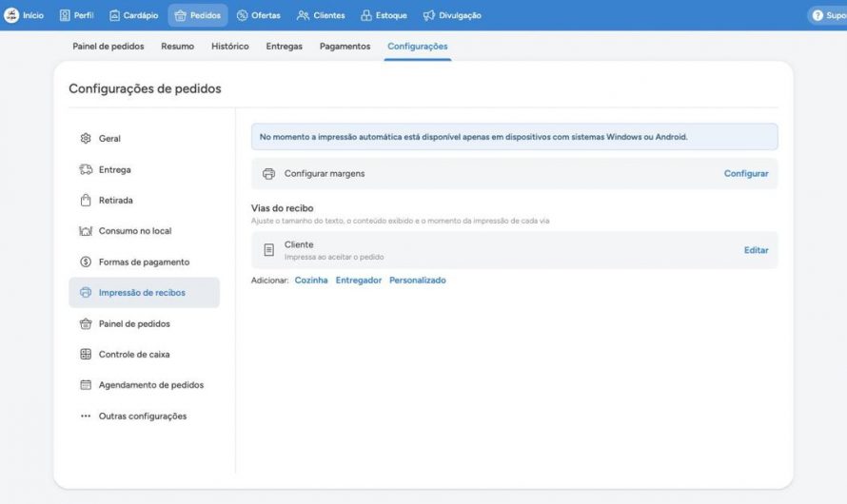
Task: Open Clientes in the top bar
Action: click(x=321, y=15)
